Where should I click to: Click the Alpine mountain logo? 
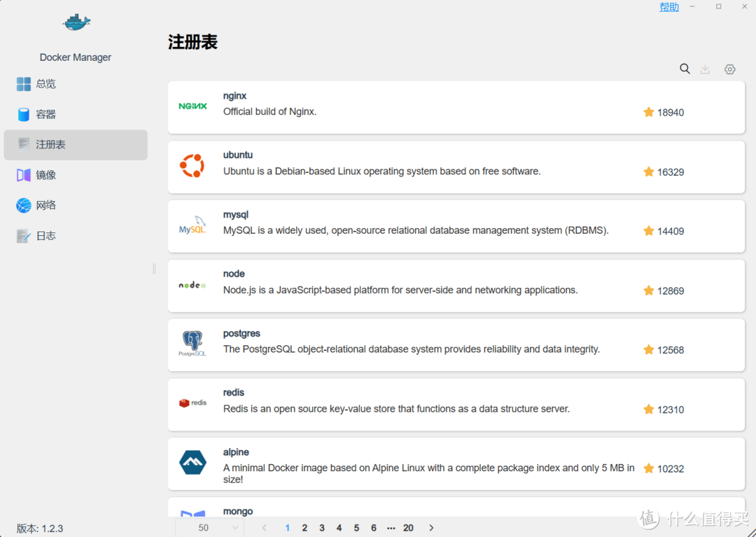(x=193, y=462)
